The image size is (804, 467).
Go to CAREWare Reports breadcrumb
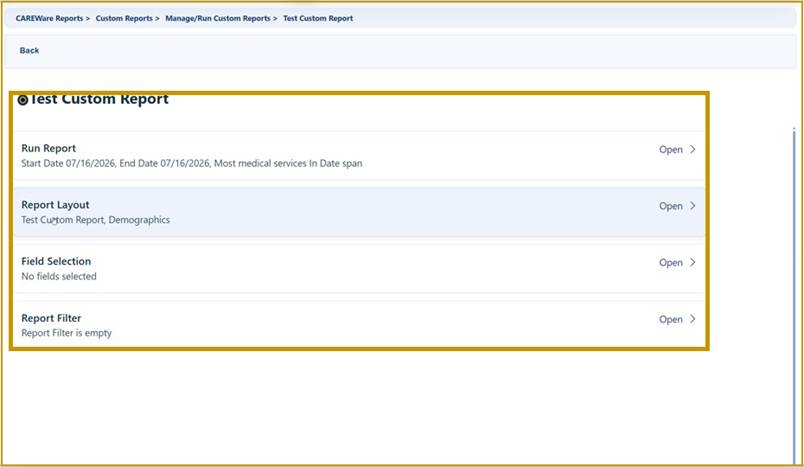coord(49,18)
